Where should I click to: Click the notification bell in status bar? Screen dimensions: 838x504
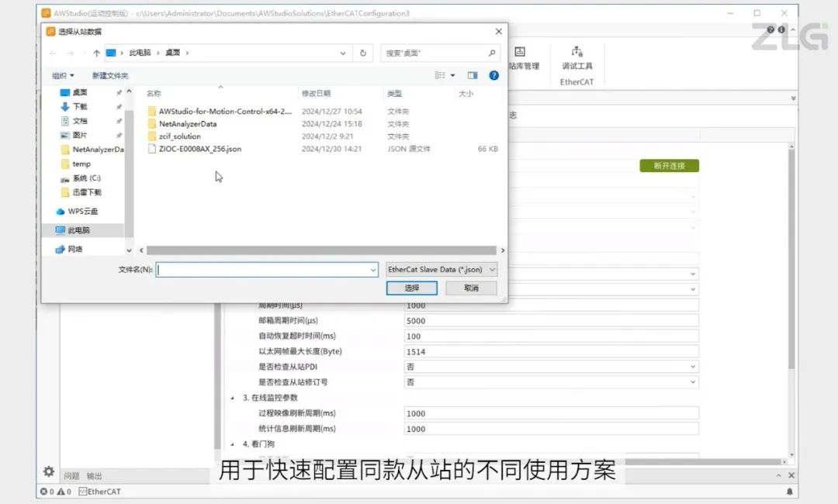tap(789, 492)
